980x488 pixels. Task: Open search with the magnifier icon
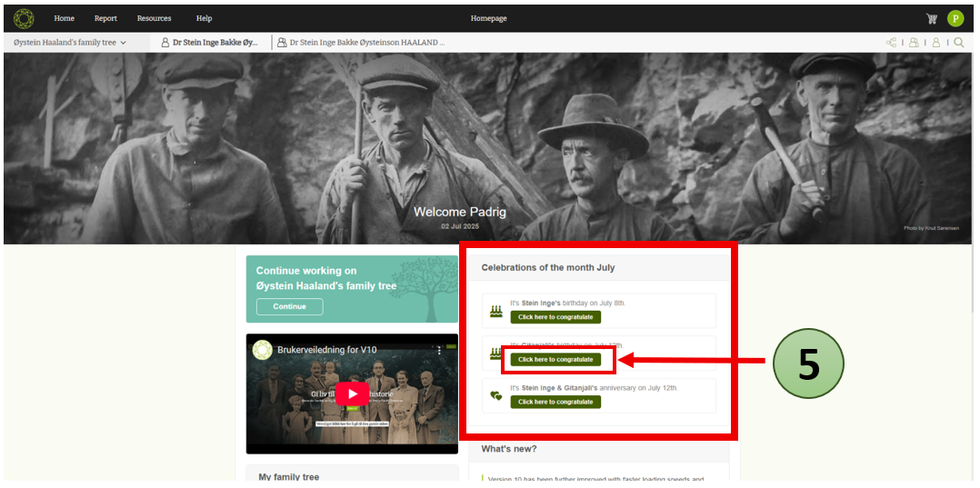[x=959, y=43]
